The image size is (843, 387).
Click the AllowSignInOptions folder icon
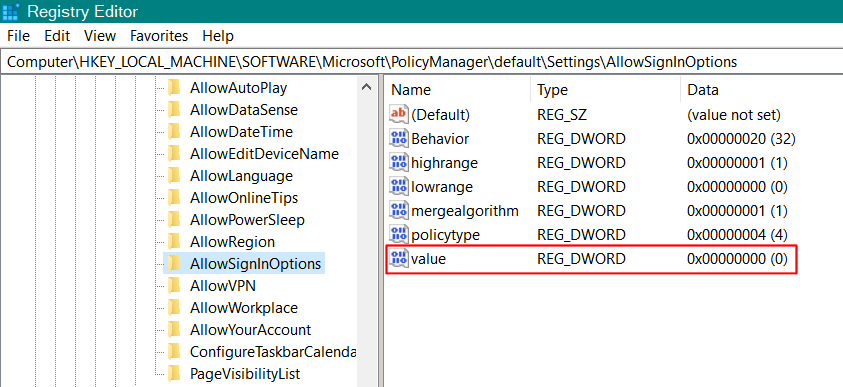click(x=174, y=264)
